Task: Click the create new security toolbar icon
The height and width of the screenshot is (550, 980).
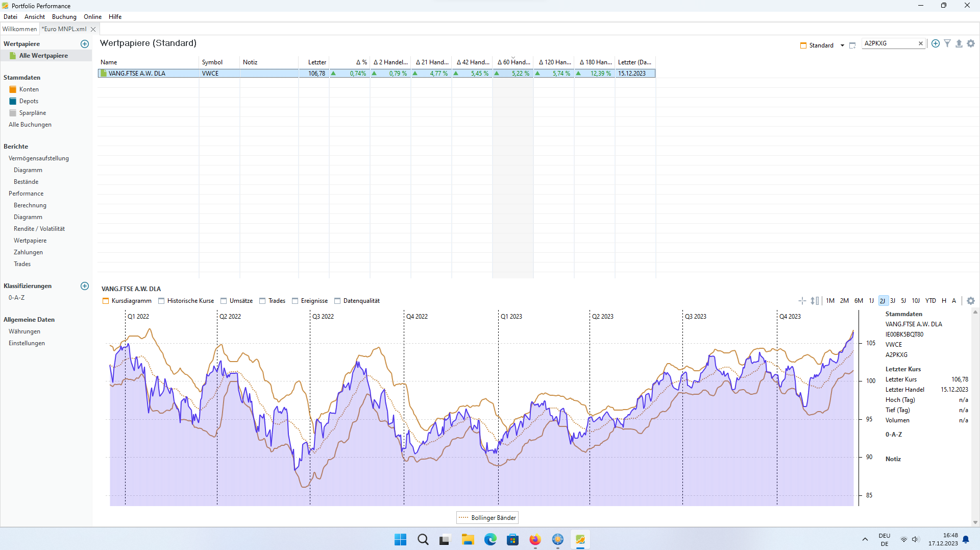Action: coord(936,43)
